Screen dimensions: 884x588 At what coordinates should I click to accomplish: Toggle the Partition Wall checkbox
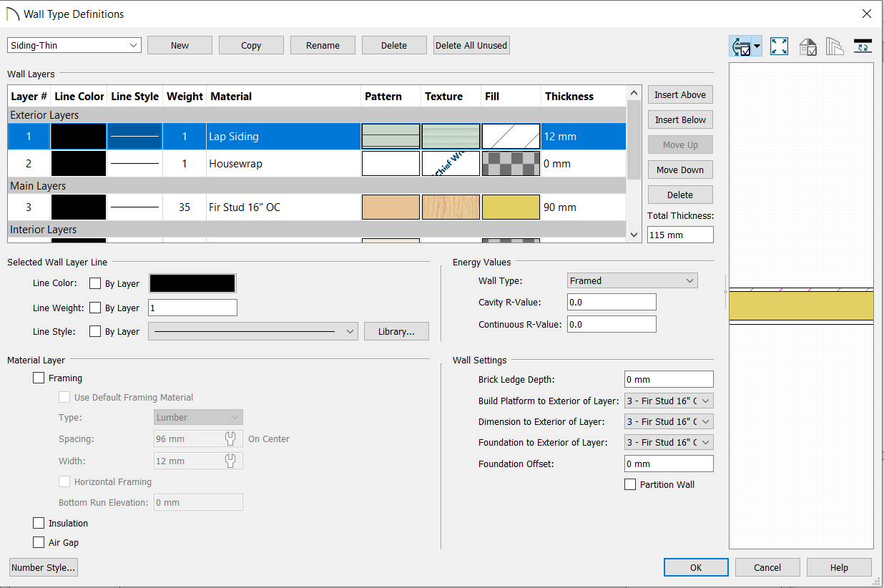630,484
